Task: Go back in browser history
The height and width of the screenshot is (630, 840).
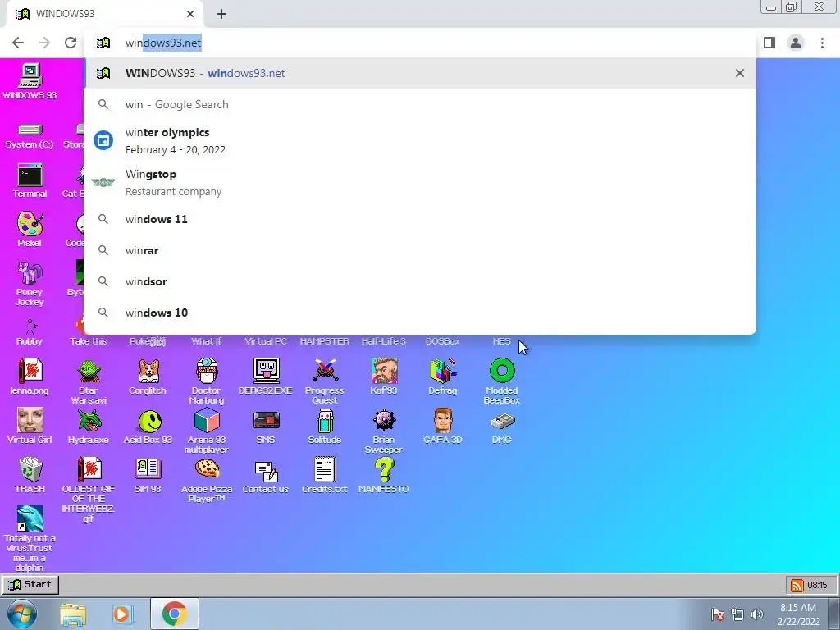Action: tap(18, 43)
